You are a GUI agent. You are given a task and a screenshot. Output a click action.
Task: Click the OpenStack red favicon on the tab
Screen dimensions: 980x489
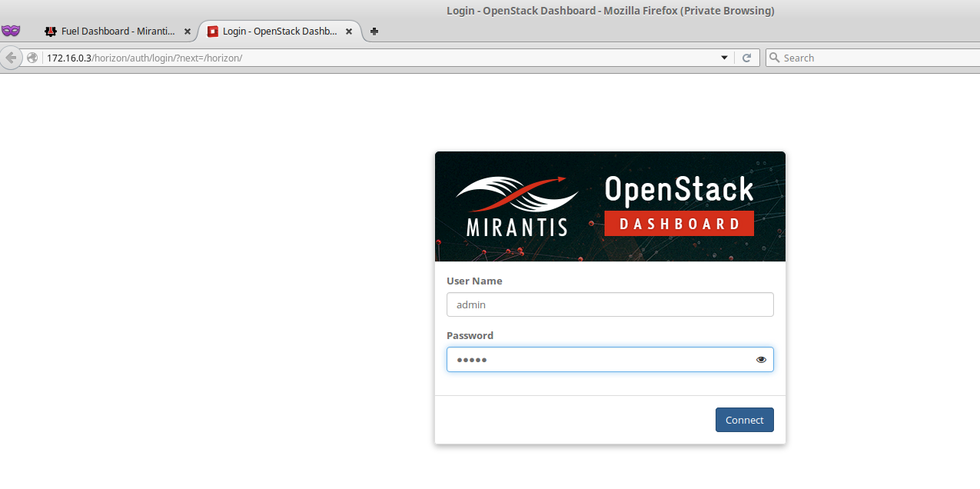coord(213,32)
